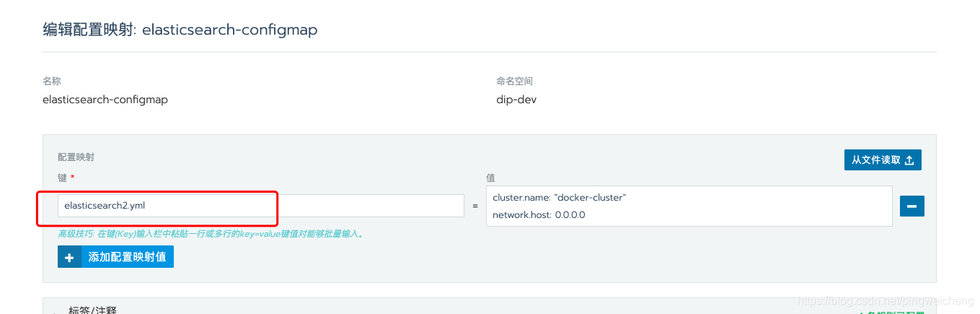
Task: Focus the key field containing elasticsearch2.yml
Action: (261, 206)
